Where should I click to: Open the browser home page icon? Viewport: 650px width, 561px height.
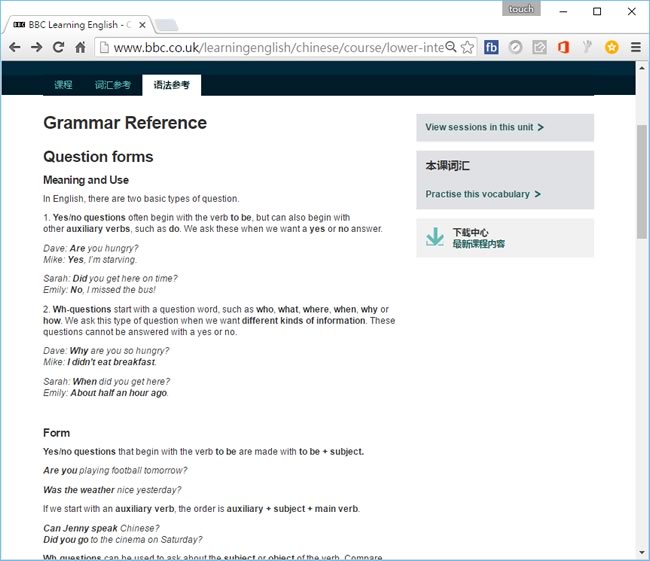point(80,47)
